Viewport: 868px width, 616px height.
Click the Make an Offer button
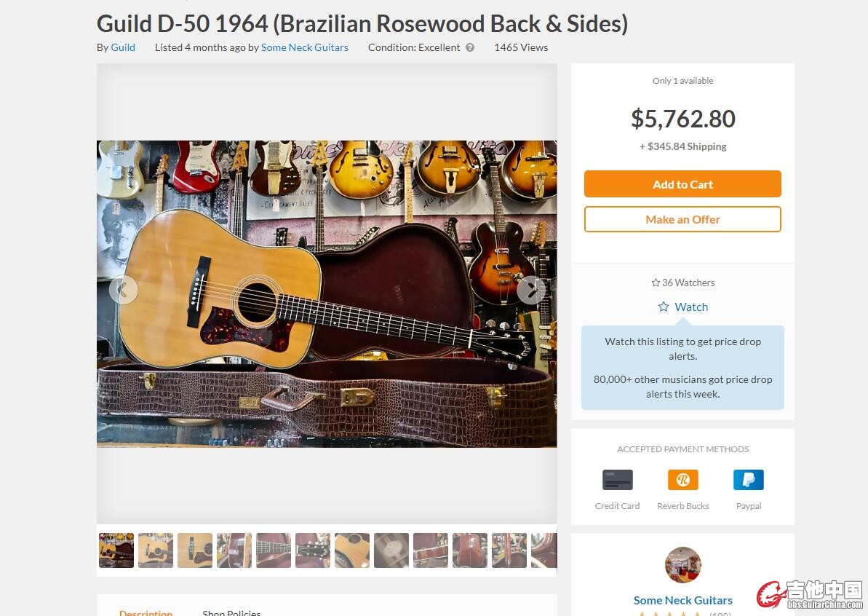(682, 219)
